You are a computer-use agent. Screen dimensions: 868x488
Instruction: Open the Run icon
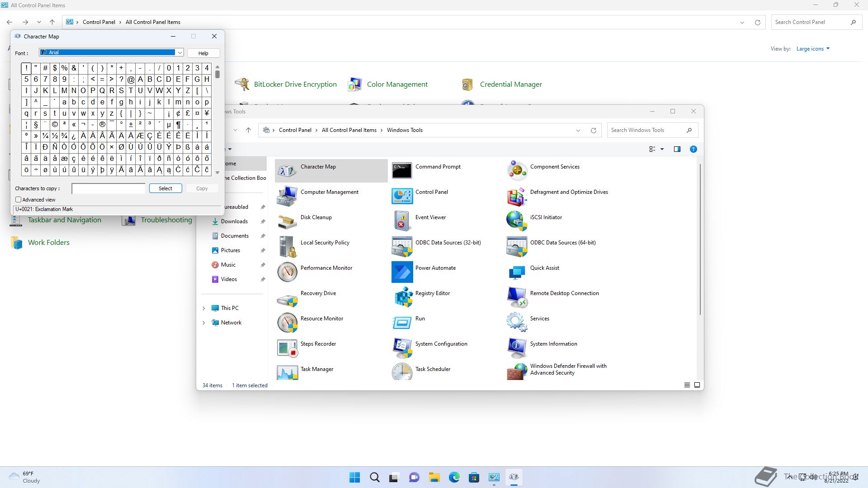pyautogui.click(x=402, y=323)
